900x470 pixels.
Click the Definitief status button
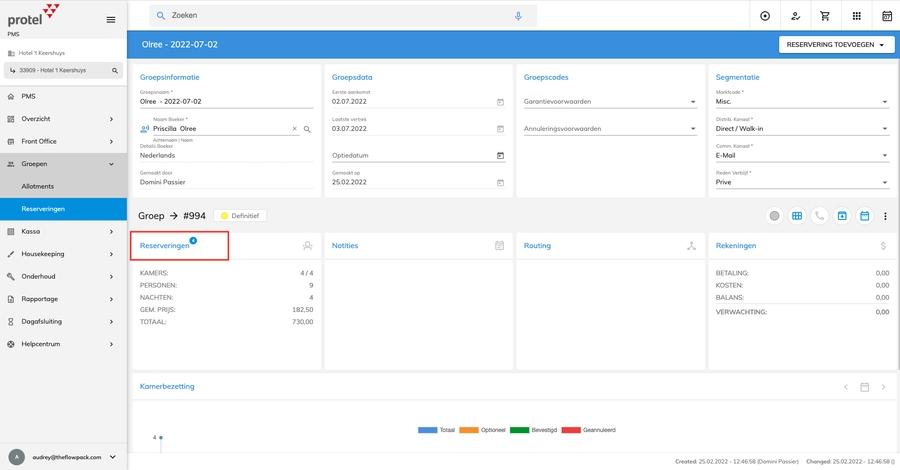coord(238,215)
